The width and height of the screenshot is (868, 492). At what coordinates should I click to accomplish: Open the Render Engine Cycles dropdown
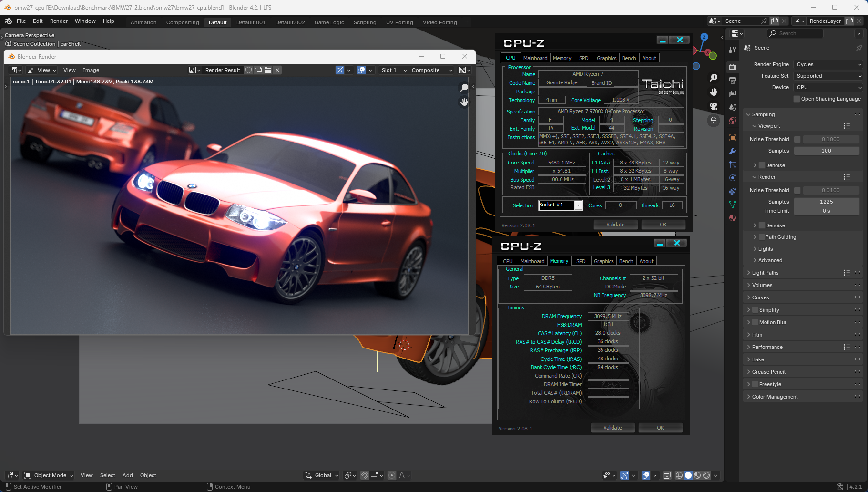pos(828,64)
